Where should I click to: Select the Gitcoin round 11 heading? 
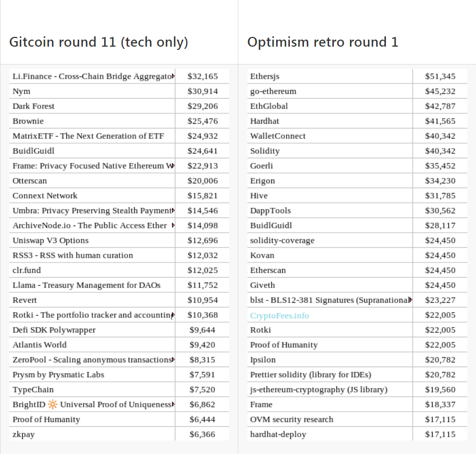(x=99, y=42)
